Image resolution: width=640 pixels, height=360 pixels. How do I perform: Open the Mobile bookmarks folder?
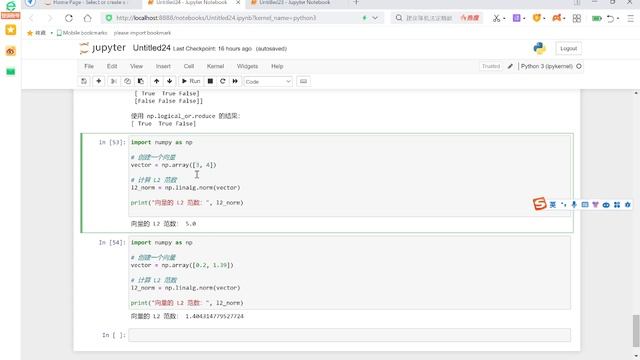pyautogui.click(x=82, y=33)
